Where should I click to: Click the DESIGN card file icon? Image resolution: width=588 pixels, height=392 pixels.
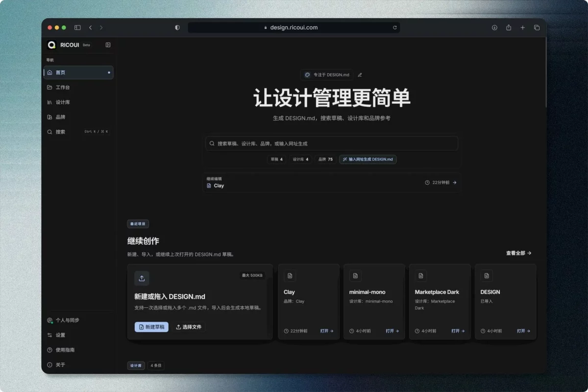coord(487,276)
